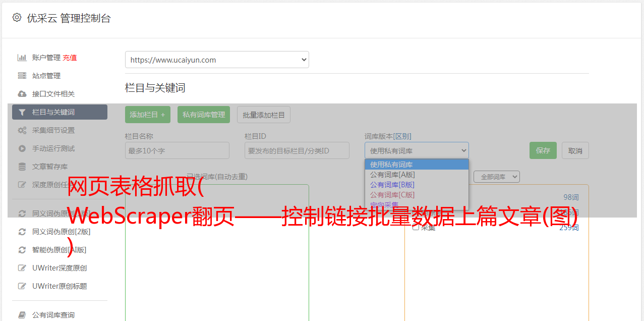Open the 全部词库 filter dropdown
Viewport: 644px width, 321px height.
pyautogui.click(x=497, y=177)
